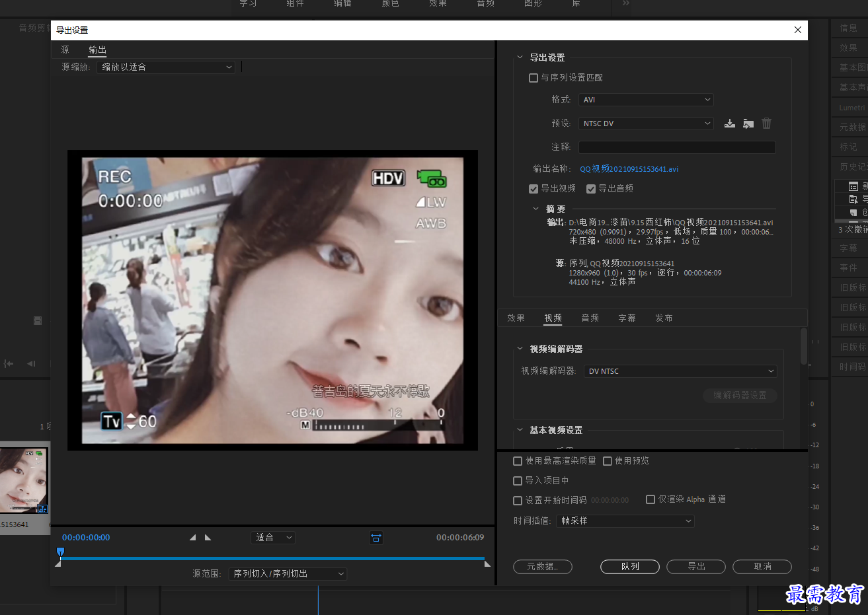Click the project panel clip thumbnail
Image resolution: width=868 pixels, height=615 pixels.
pyautogui.click(x=24, y=480)
